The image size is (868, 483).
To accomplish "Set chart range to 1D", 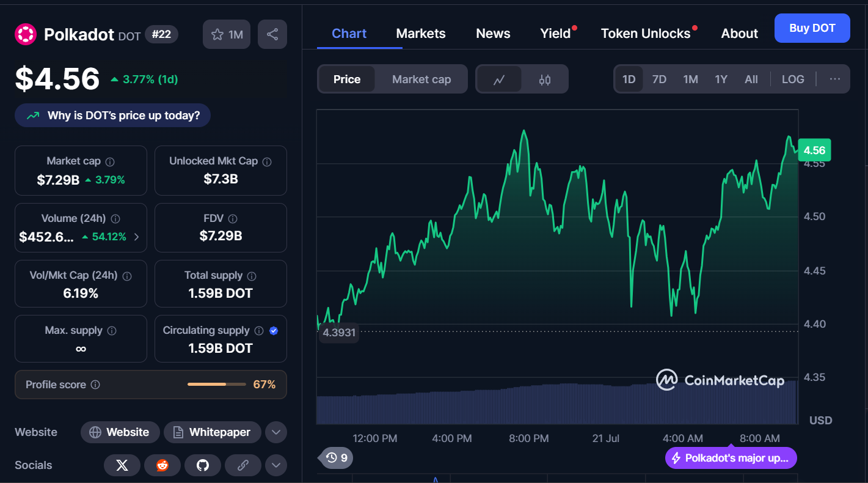I will point(629,79).
